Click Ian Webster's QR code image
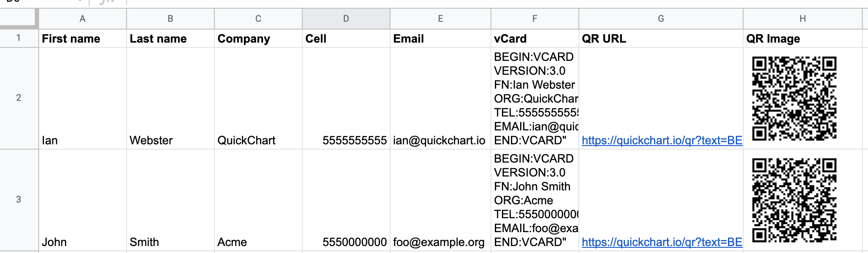Viewport: 868px width, 253px height. (x=795, y=98)
